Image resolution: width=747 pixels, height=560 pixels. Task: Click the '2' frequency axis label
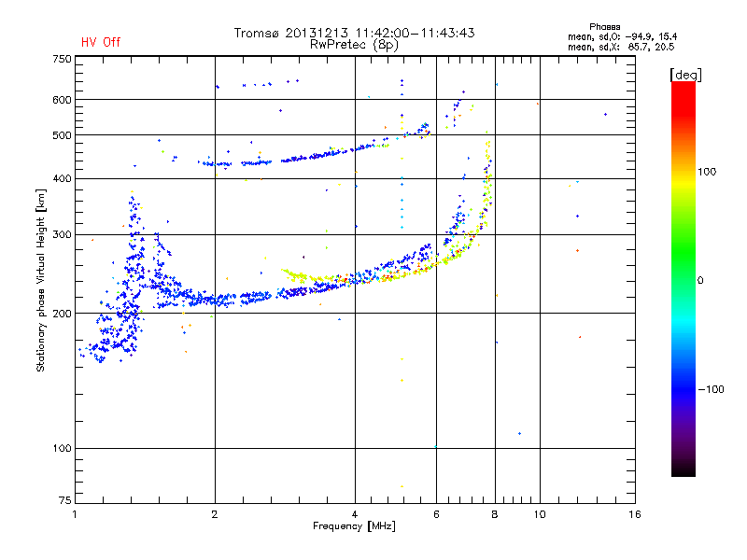[x=215, y=514]
